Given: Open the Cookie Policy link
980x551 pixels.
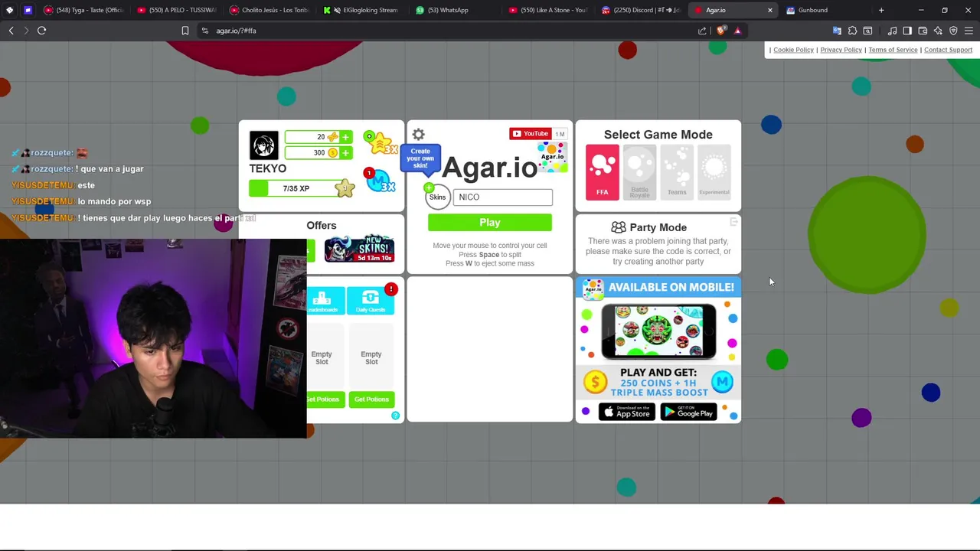Looking at the screenshot, I should pyautogui.click(x=793, y=50).
